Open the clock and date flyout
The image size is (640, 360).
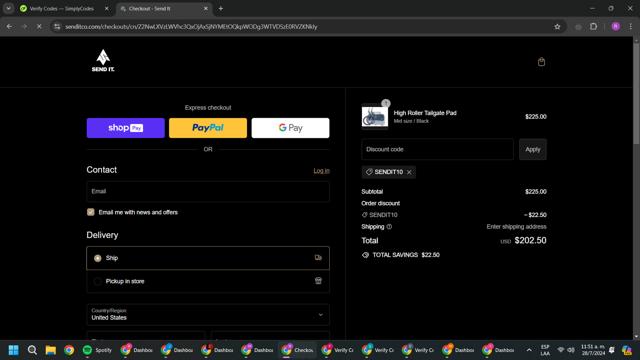pyautogui.click(x=593, y=350)
